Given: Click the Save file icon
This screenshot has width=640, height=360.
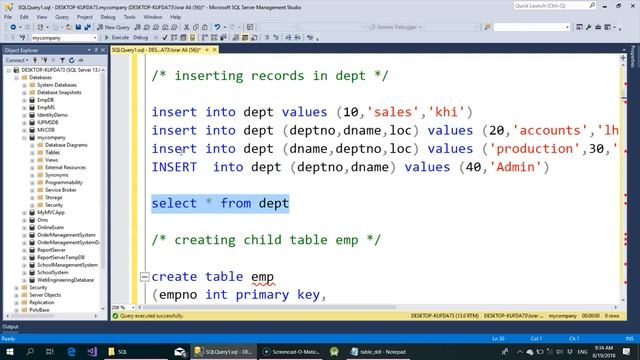Looking at the screenshot, I should click(78, 27).
